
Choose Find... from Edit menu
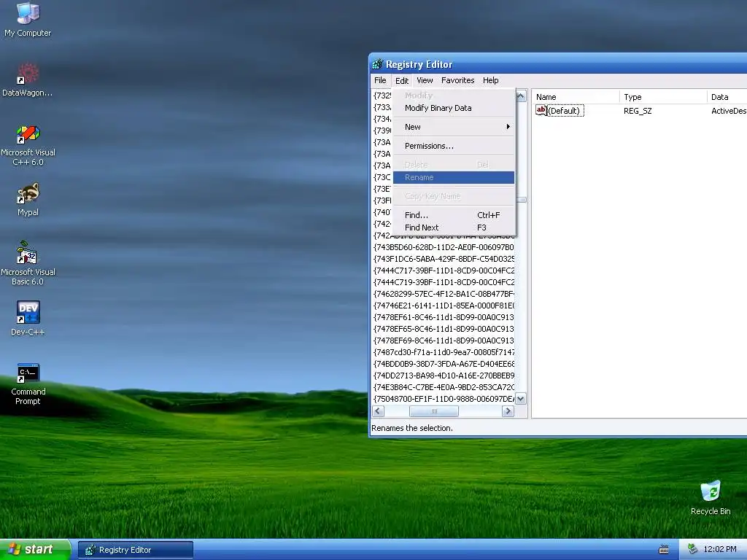tap(454, 215)
